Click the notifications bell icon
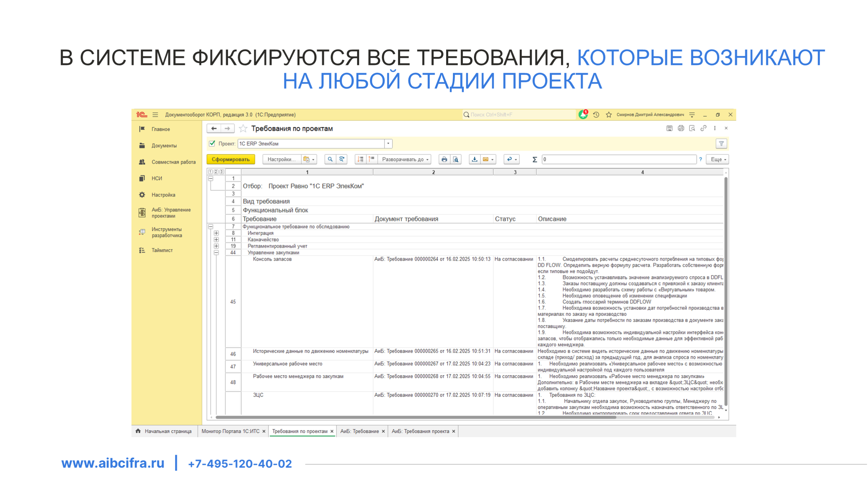868x488 pixels. coord(583,115)
